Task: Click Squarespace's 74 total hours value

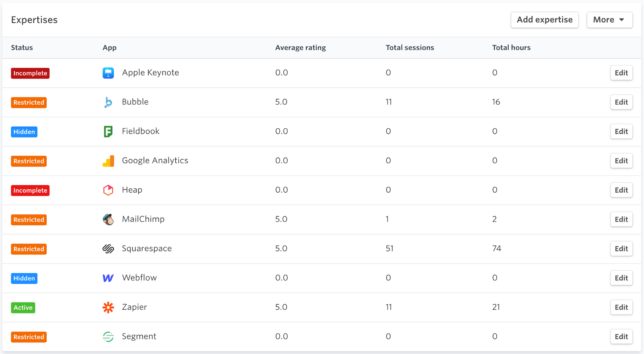Action: click(496, 249)
